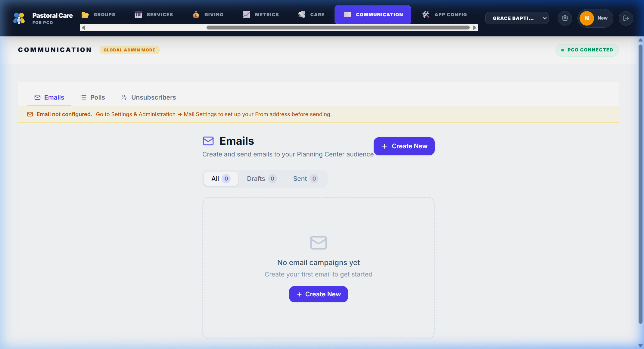Screen dimensions: 644x349
Task: Filter by Drafts emails
Action: coord(261,179)
